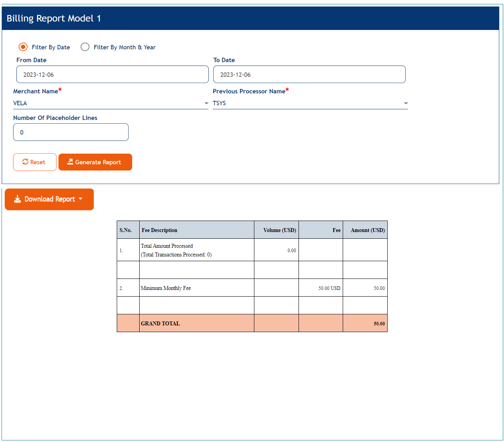This screenshot has width=504, height=442.
Task: Click the Previous Processor Name dropdown arrow icon
Action: pos(405,103)
